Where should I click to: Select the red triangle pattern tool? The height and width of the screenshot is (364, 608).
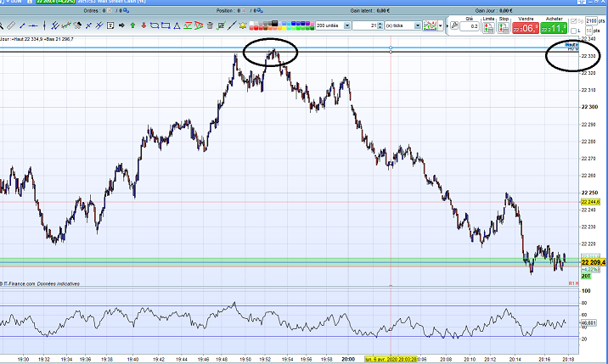(199, 25)
